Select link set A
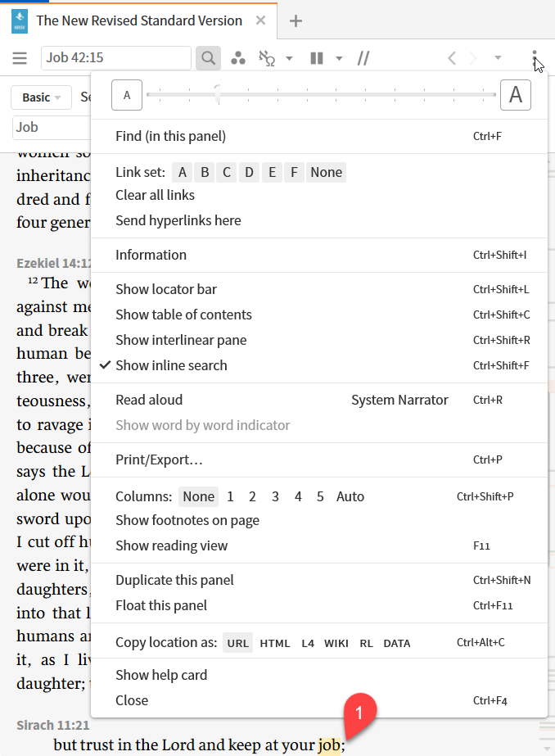555x756 pixels. (182, 173)
